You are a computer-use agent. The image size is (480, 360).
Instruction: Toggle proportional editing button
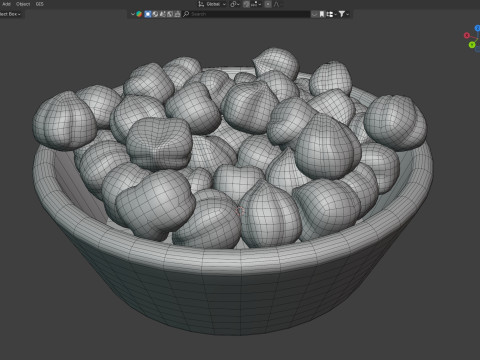pyautogui.click(x=268, y=4)
